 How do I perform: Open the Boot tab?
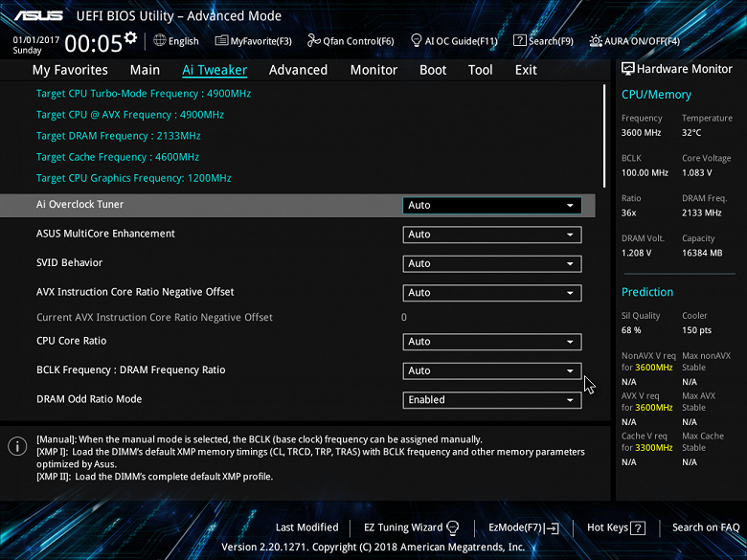433,70
